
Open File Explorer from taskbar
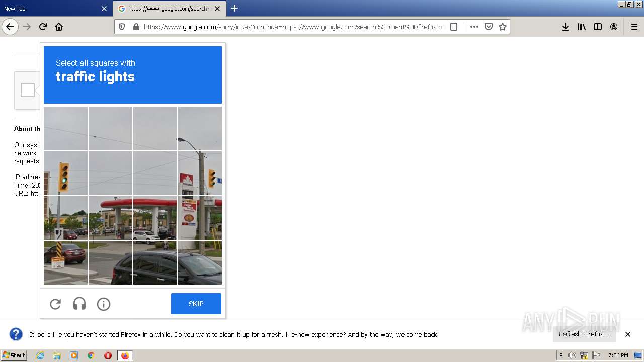[57, 355]
